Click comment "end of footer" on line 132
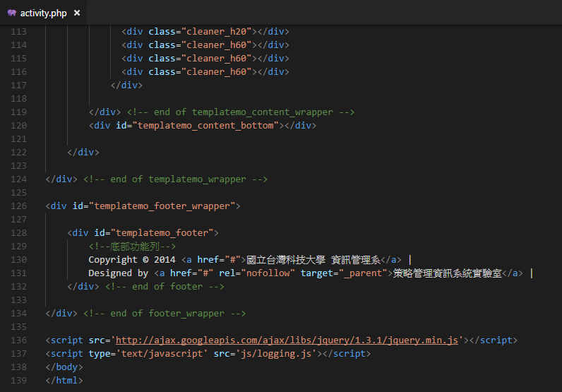This screenshot has height=392, width=562. pyautogui.click(x=165, y=287)
